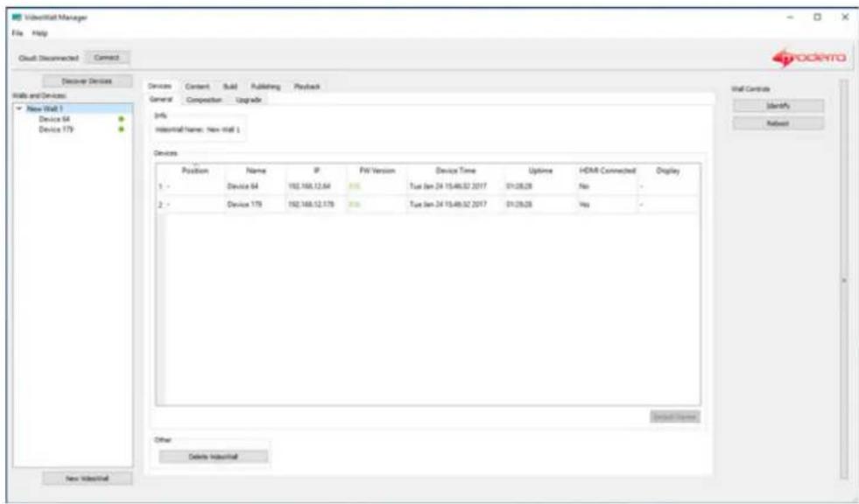Click HDMI Connected value No

(x=608, y=186)
